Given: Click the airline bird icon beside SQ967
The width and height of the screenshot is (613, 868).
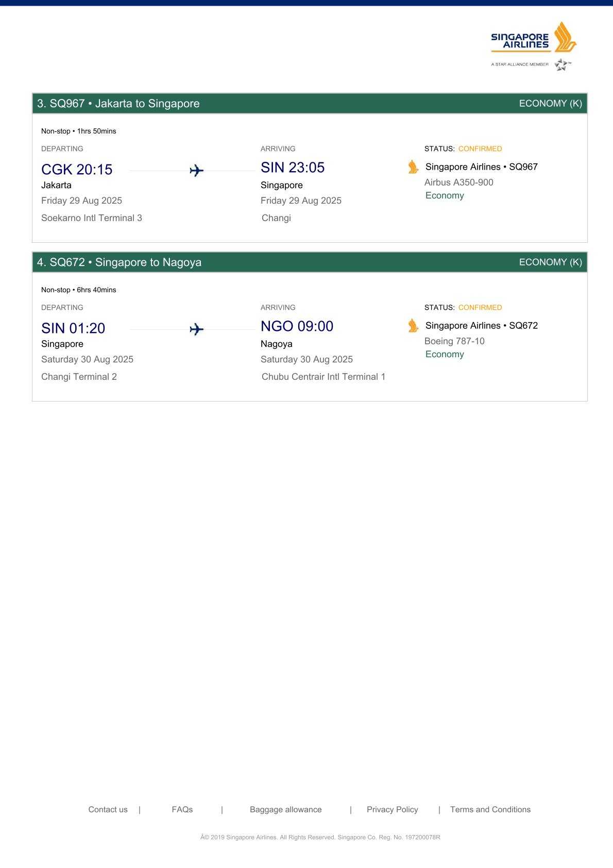Looking at the screenshot, I should pyautogui.click(x=413, y=167).
